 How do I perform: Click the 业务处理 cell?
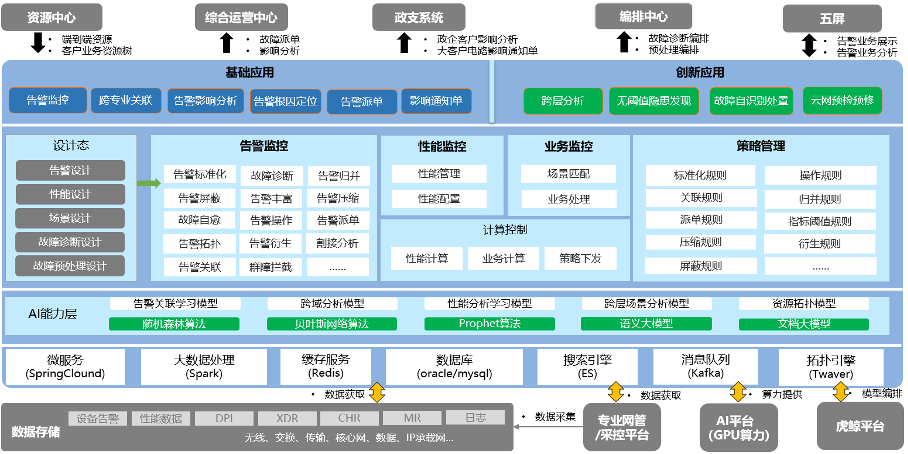click(568, 199)
